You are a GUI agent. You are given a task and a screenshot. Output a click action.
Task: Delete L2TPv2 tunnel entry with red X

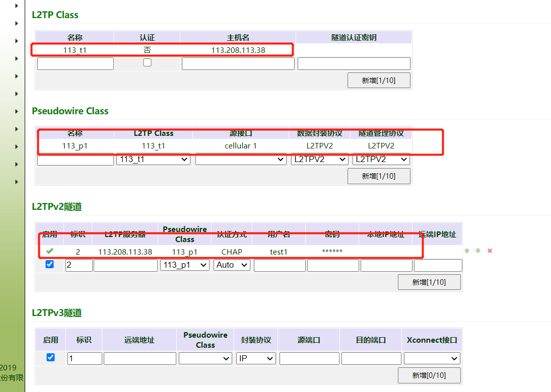pyautogui.click(x=490, y=251)
